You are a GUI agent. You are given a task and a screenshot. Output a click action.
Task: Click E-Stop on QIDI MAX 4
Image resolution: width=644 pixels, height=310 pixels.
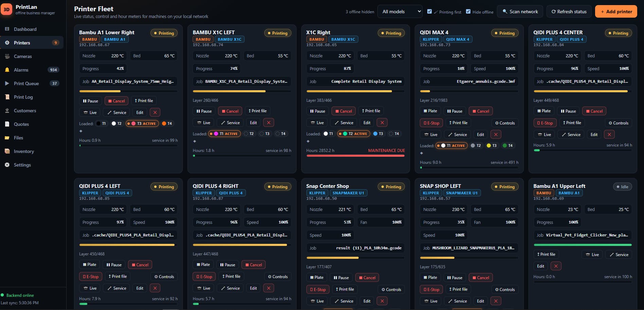431,123
